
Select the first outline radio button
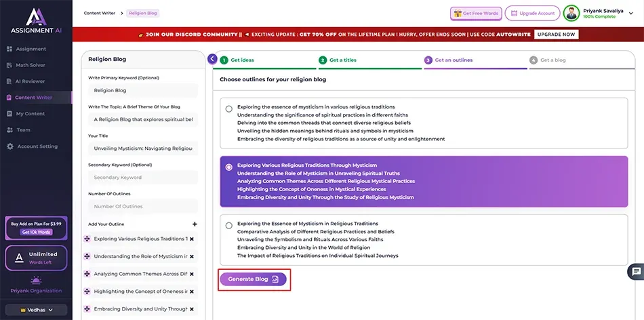coord(228,108)
